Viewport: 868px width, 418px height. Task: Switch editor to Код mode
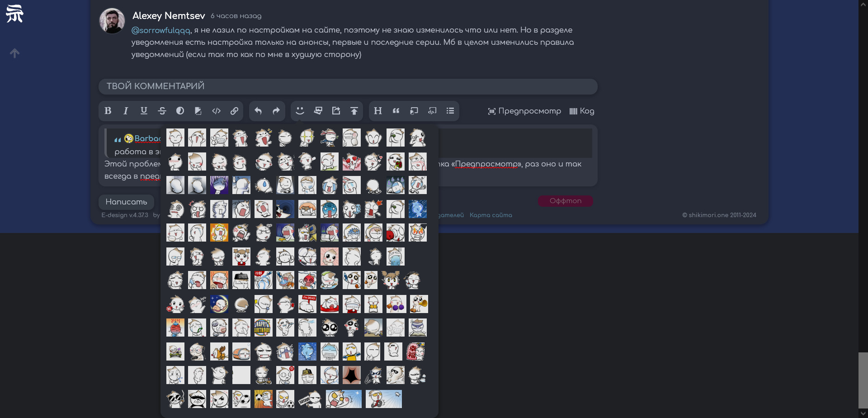point(582,111)
